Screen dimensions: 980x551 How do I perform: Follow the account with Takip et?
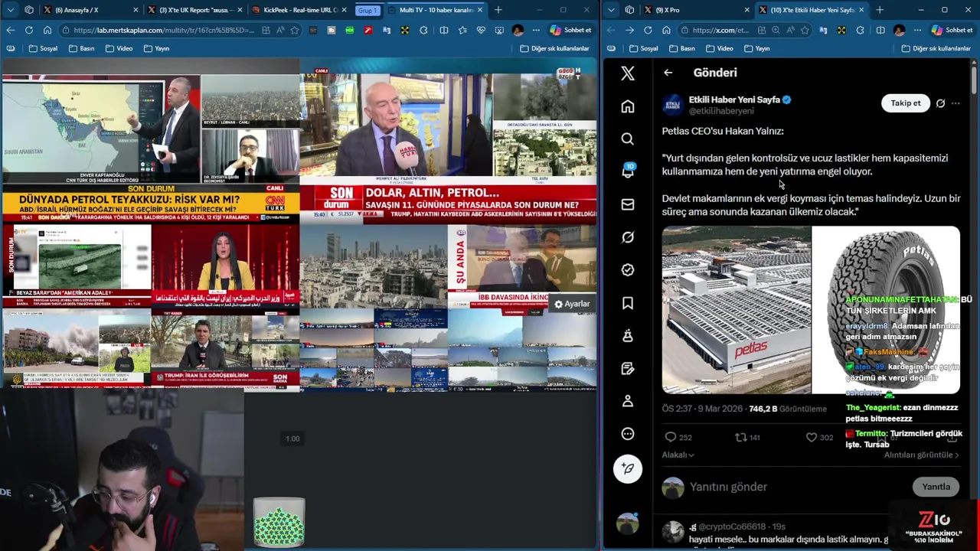point(906,103)
